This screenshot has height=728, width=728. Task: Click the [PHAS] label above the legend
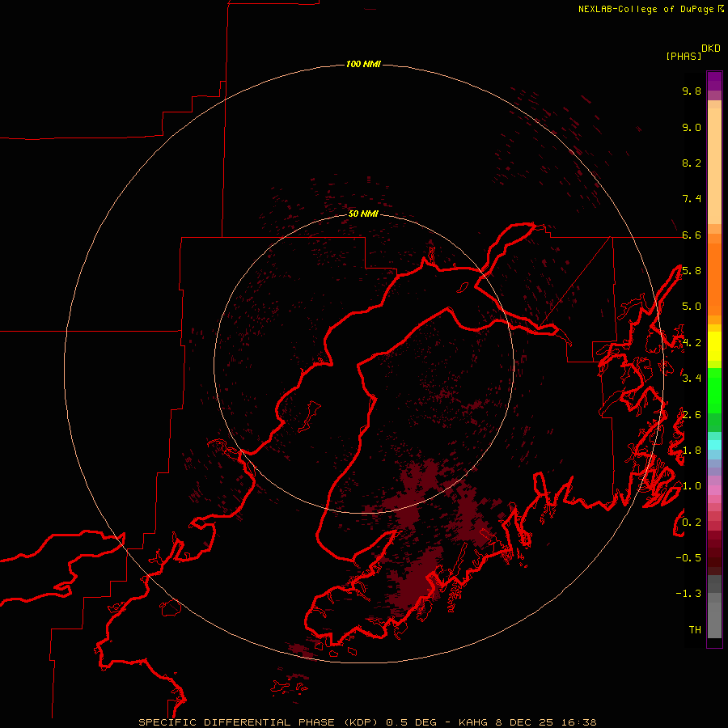point(684,57)
